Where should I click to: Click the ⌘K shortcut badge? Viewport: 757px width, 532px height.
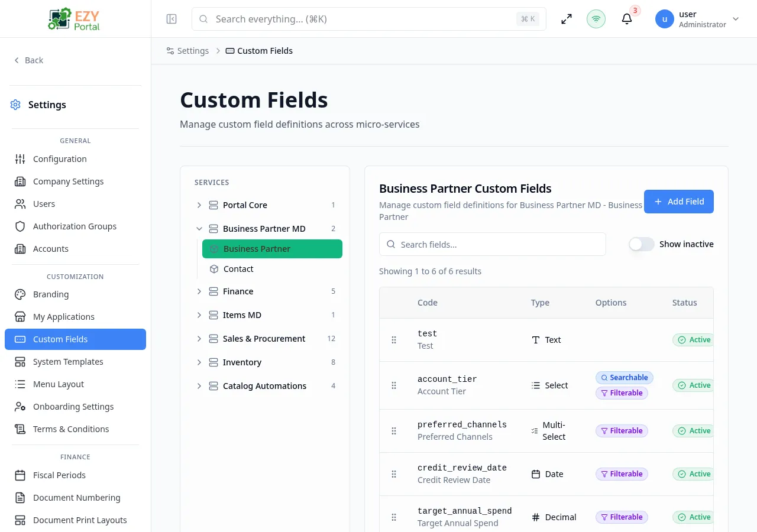click(x=528, y=19)
